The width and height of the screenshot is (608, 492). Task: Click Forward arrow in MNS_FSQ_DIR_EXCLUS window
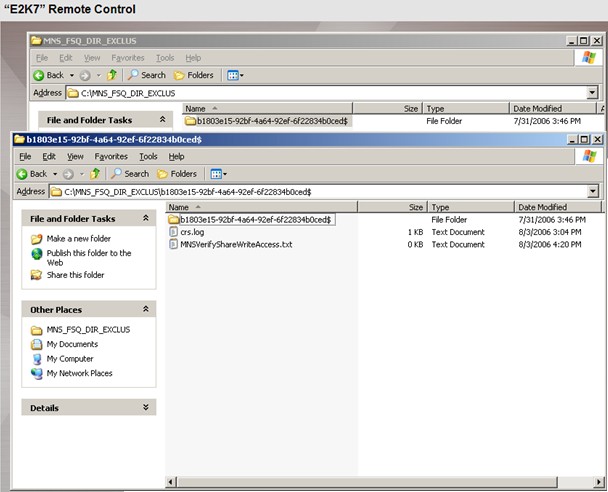(x=85, y=76)
